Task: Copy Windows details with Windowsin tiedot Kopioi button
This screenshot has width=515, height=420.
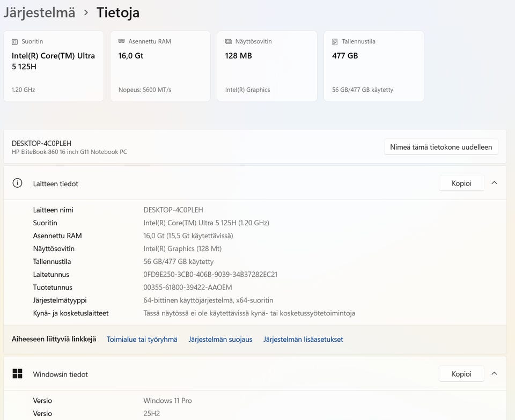Action: point(461,374)
